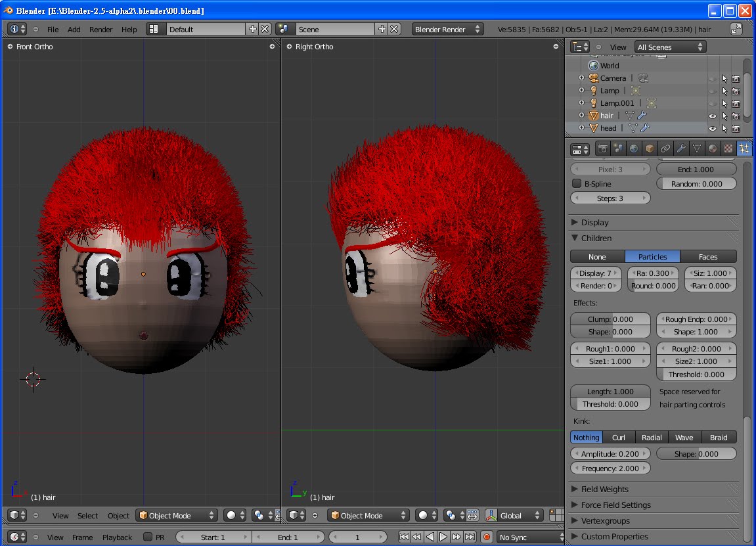Image resolution: width=756 pixels, height=546 pixels.
Task: Click the Clump: 0.000 slider
Action: (x=610, y=319)
